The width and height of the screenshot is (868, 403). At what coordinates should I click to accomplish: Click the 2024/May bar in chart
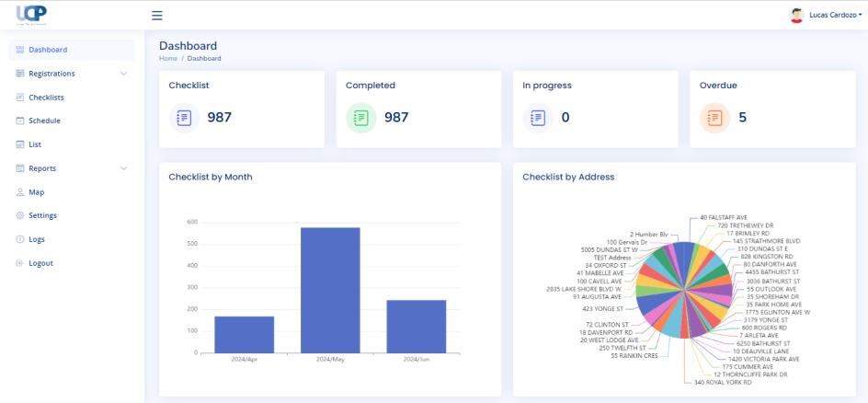(330, 290)
